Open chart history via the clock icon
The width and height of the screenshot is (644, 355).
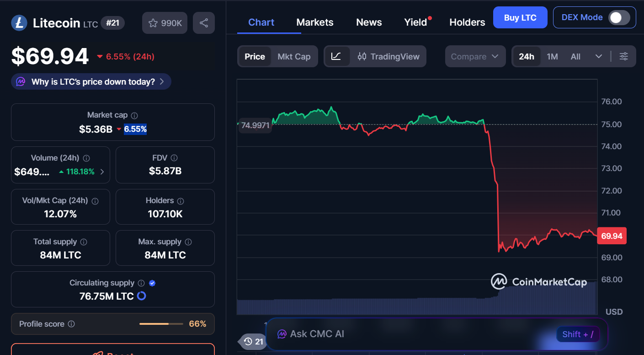pyautogui.click(x=248, y=342)
